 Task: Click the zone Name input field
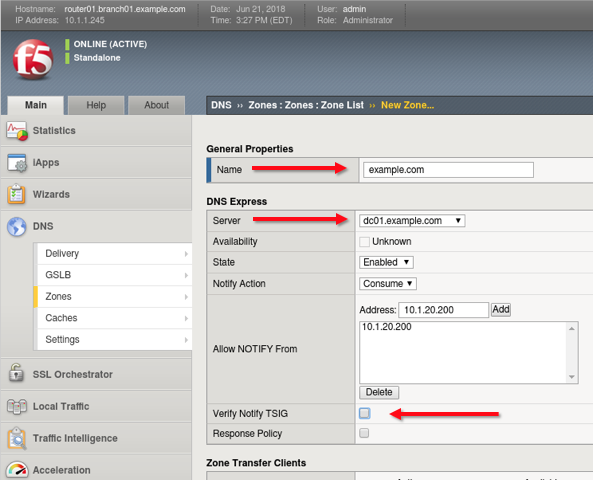pos(448,170)
